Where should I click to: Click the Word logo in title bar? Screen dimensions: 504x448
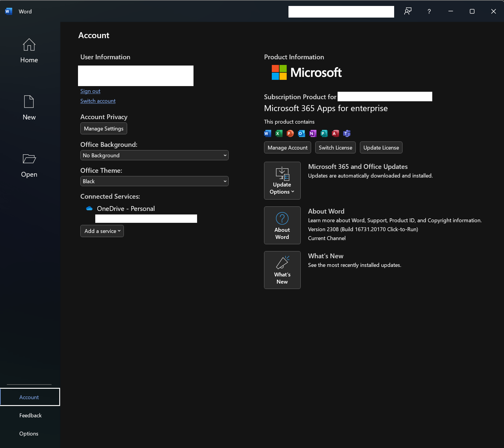(9, 11)
